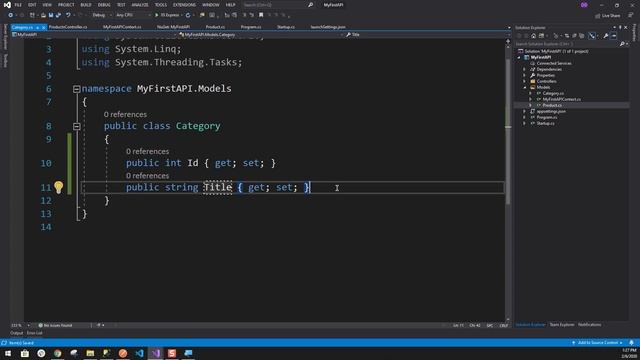Screen dimensions: 640x360
Task: Collapse Models folder in Solution Explorer
Action: pos(524,87)
